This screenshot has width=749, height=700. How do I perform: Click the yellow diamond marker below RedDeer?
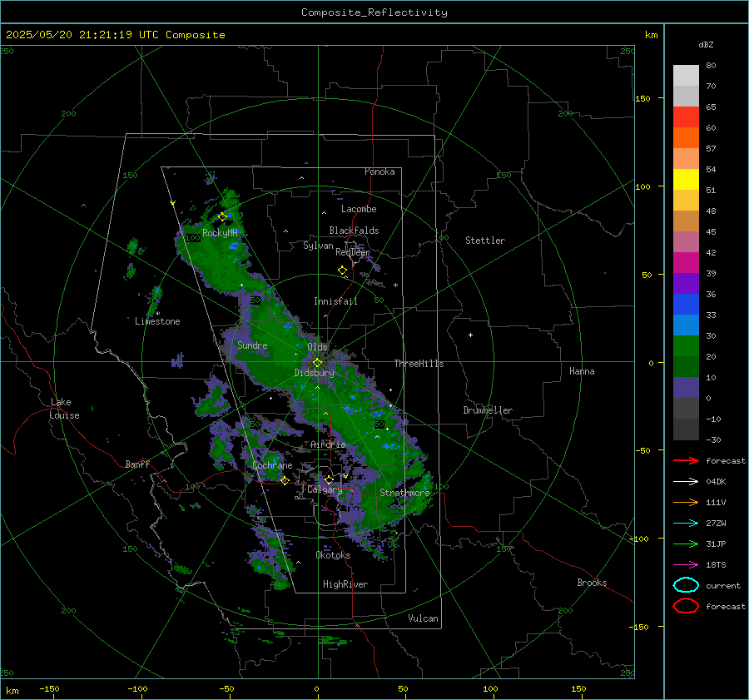tap(342, 271)
